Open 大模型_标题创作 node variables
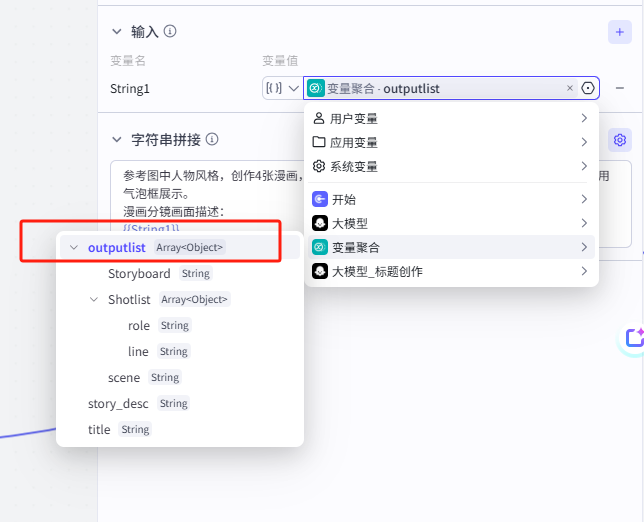Viewport: 644px width, 522px height. [451, 271]
